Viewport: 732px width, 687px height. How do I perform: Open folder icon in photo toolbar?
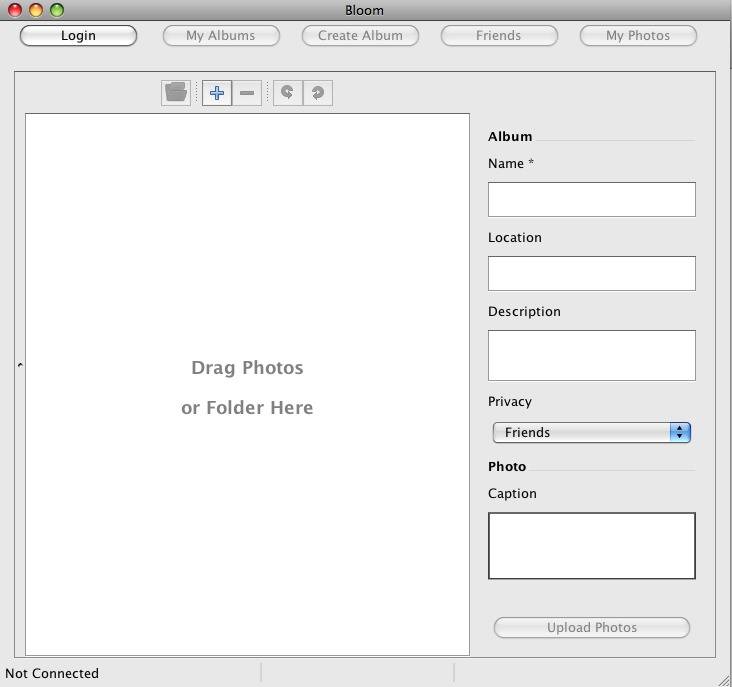click(176, 93)
